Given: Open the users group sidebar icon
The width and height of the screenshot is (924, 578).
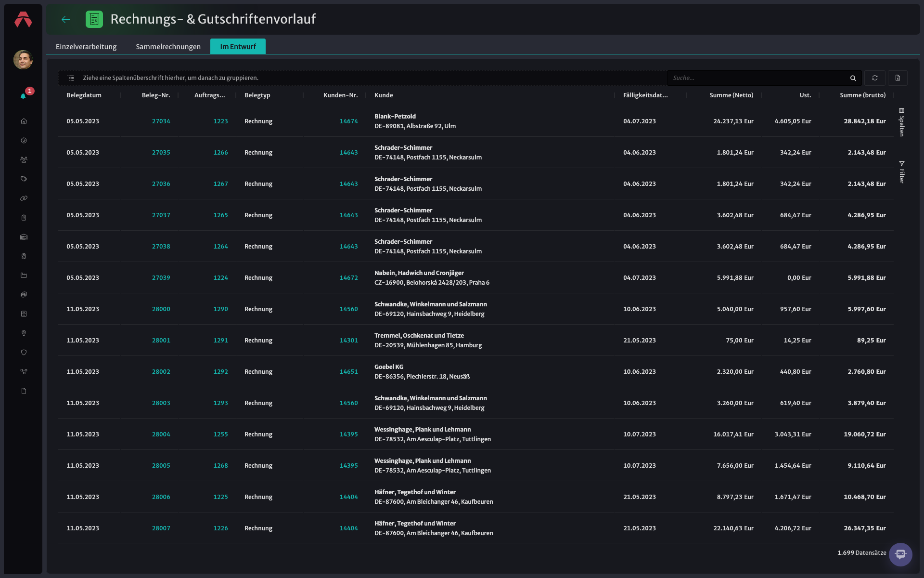Looking at the screenshot, I should [24, 160].
